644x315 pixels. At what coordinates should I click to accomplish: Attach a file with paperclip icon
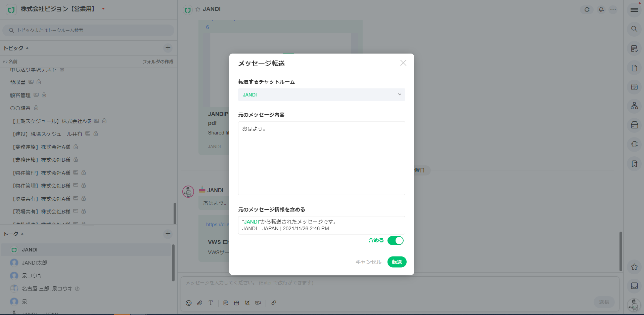[x=200, y=303]
